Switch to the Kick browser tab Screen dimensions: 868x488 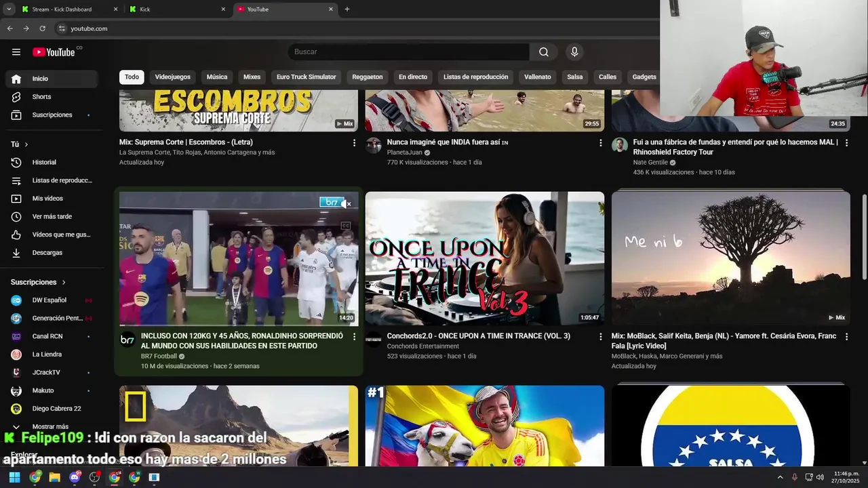point(177,9)
